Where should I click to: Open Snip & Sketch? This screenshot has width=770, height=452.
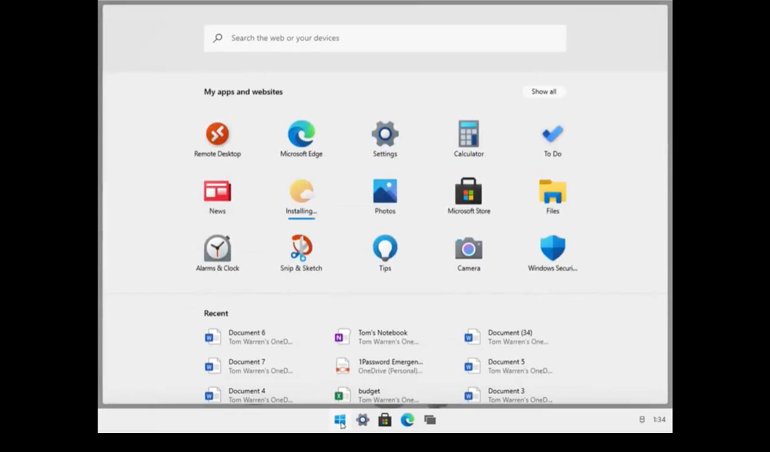click(x=301, y=248)
